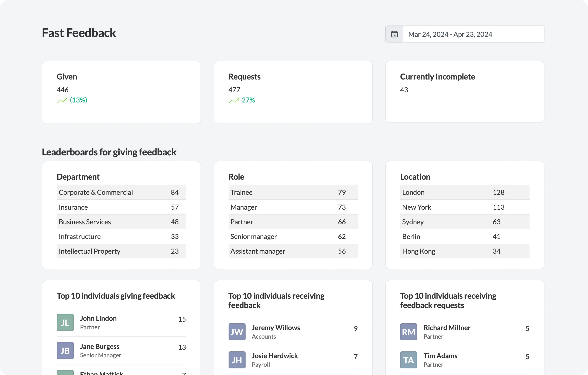
Task: Select Jane Burgess's JB avatar
Action: click(x=65, y=350)
